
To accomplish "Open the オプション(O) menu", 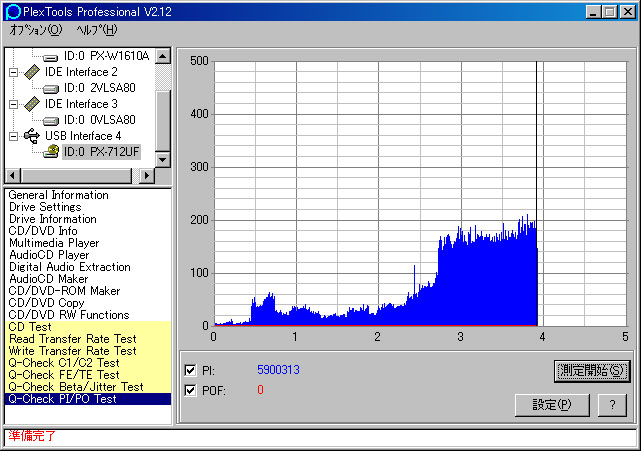I will (36, 30).
